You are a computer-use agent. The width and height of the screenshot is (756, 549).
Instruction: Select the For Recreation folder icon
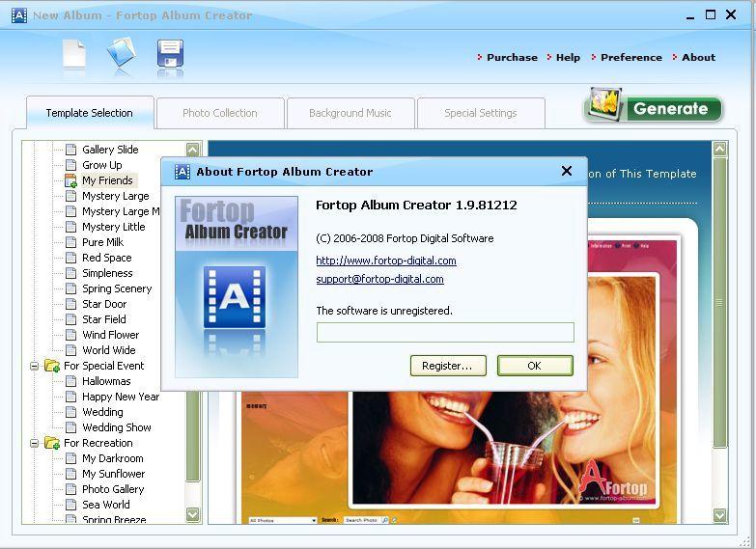point(51,443)
